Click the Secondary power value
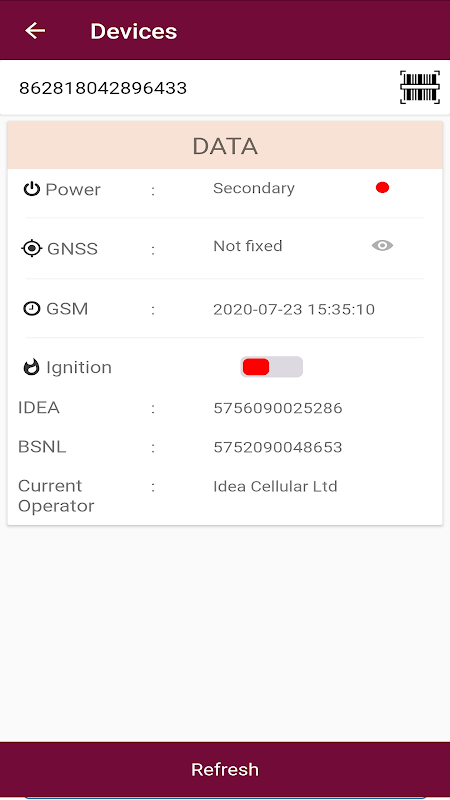 pyautogui.click(x=254, y=188)
